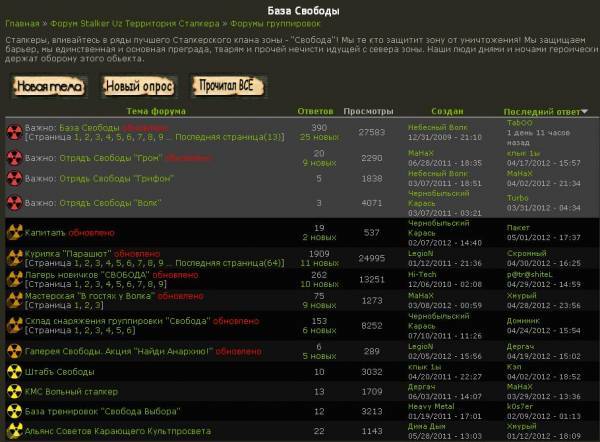The image size is (600, 442).
Task: Click yellow radiation icon beside КМС Вольный сталкер
Action: click(14, 391)
